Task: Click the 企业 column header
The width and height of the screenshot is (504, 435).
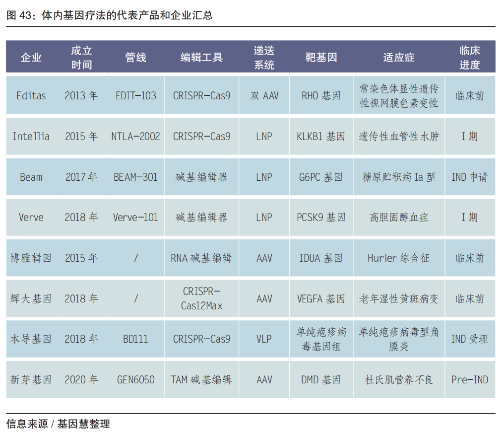Action: 31,58
